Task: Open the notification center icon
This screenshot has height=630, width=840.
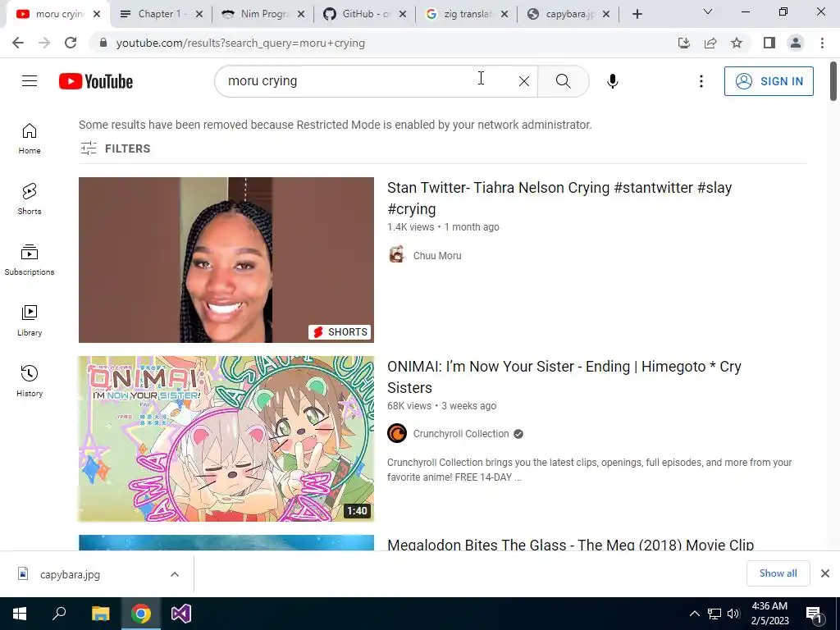Action: 814,614
